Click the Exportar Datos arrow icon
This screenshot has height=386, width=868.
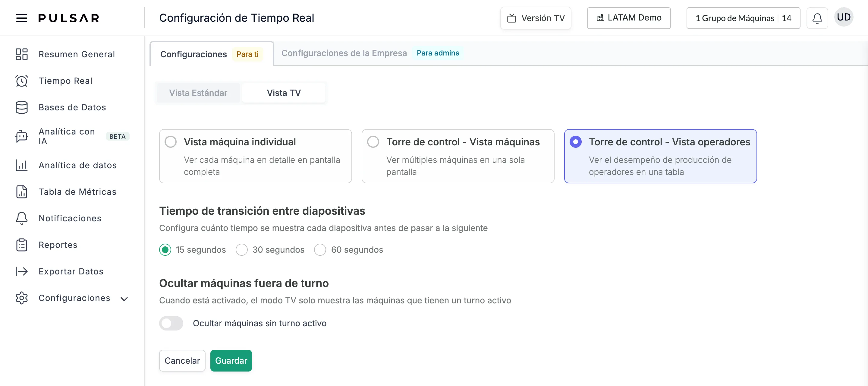22,271
